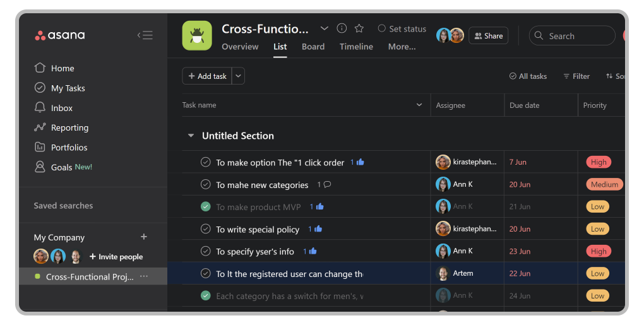
Task: Star the project as favorite
Action: coord(359,28)
